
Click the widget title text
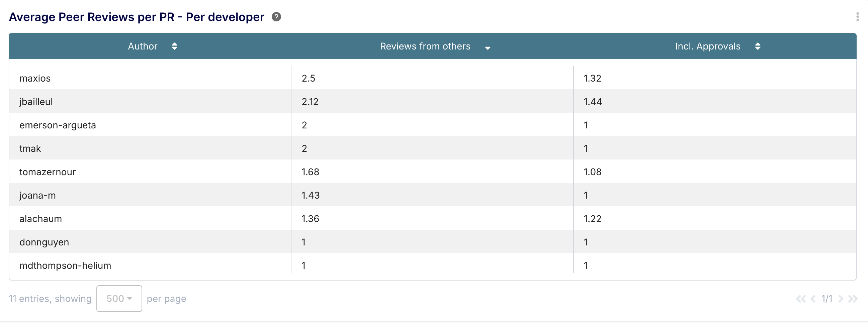point(137,17)
